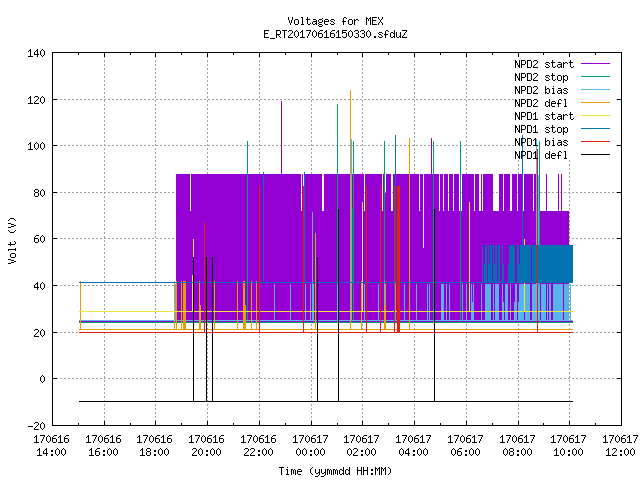Click the 'NPD2 start' legend label
The height and width of the screenshot is (480, 640).
[544, 64]
